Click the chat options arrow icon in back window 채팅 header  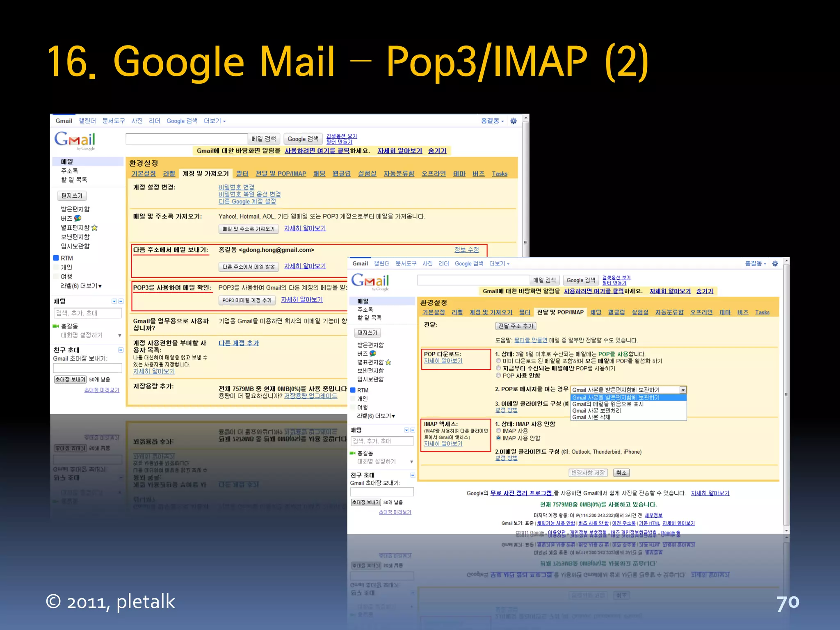[x=114, y=301]
